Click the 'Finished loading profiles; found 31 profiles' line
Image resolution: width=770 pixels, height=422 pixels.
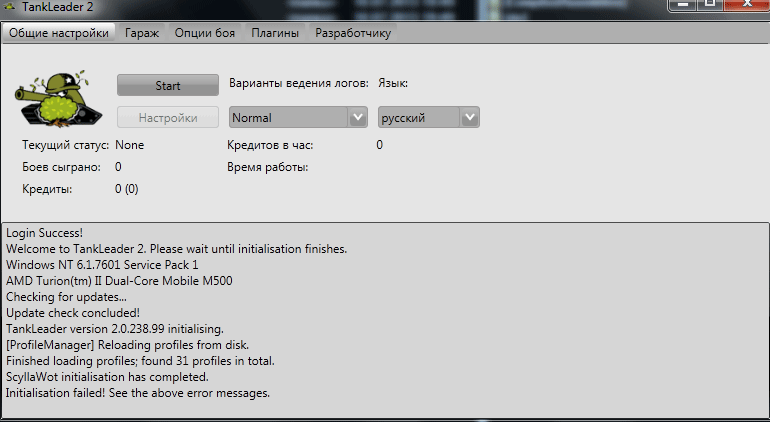click(140, 361)
